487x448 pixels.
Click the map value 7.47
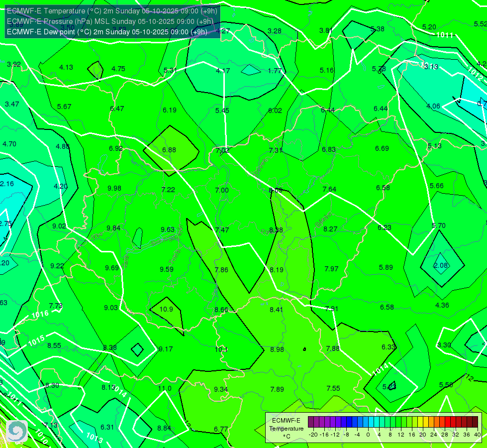[222, 230]
